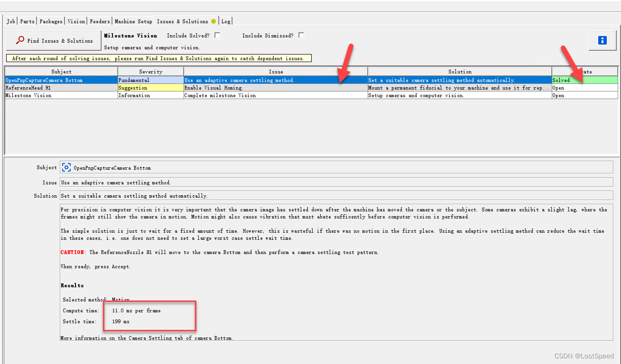
Task: Click the Setup cameras and computer vision solution cell
Action: click(460, 95)
